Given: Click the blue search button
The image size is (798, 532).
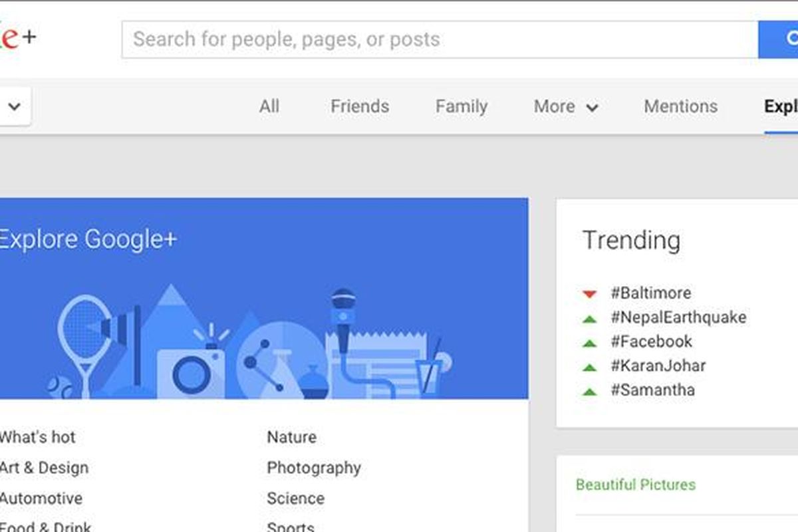Looking at the screenshot, I should [778, 39].
